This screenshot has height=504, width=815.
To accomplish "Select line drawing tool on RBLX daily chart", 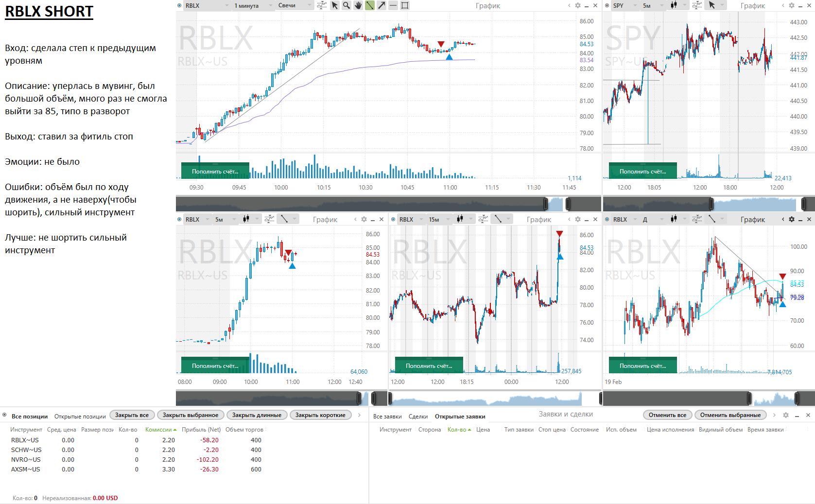I will click(712, 219).
